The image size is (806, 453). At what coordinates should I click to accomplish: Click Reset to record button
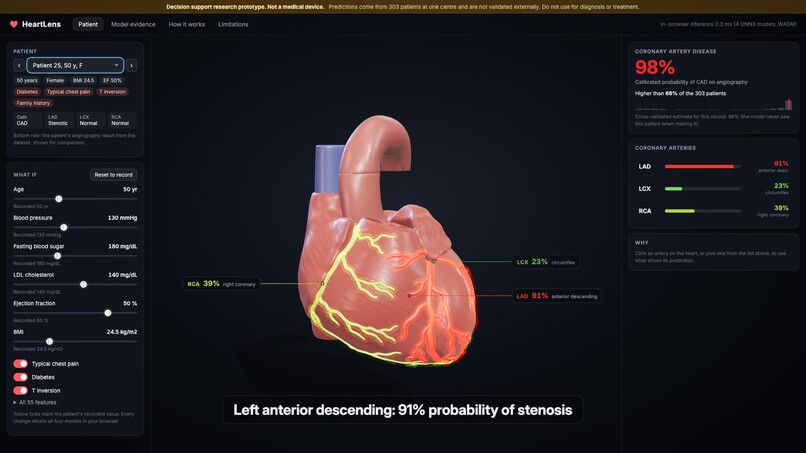tap(114, 175)
